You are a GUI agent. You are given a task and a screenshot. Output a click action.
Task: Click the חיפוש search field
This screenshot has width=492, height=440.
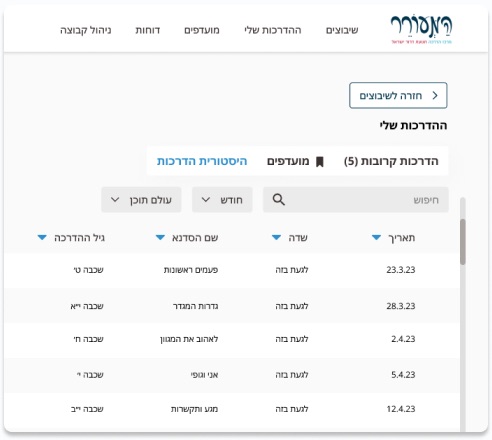point(356,200)
